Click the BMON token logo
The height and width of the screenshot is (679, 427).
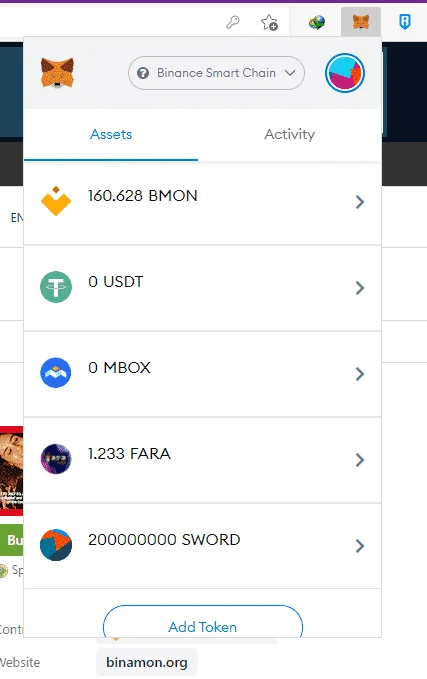click(x=56, y=201)
